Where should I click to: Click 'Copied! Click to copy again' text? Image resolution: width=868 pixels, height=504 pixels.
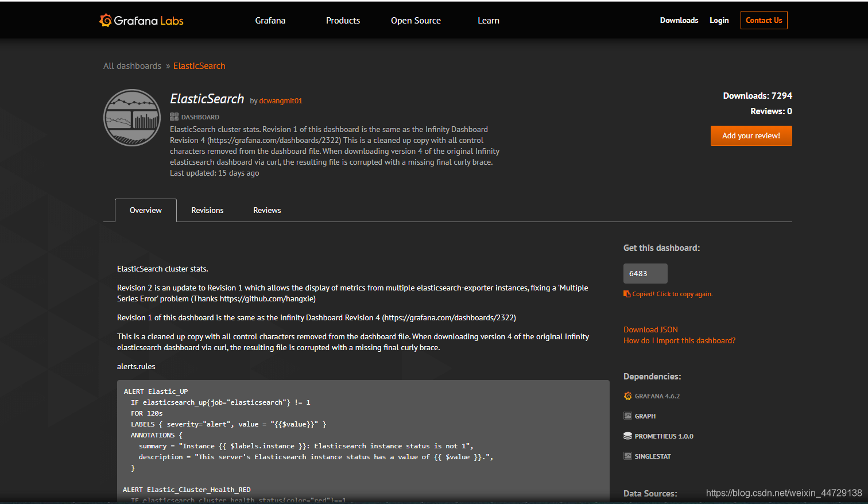coord(672,294)
